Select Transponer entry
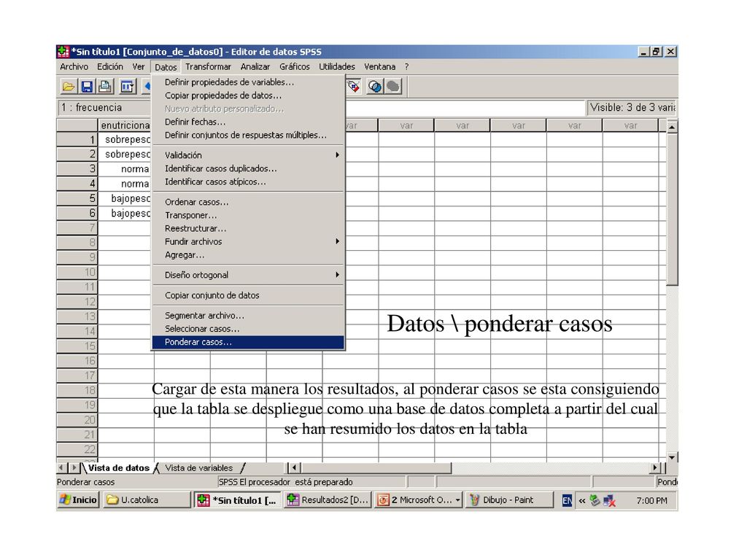747x560 pixels. (x=248, y=215)
